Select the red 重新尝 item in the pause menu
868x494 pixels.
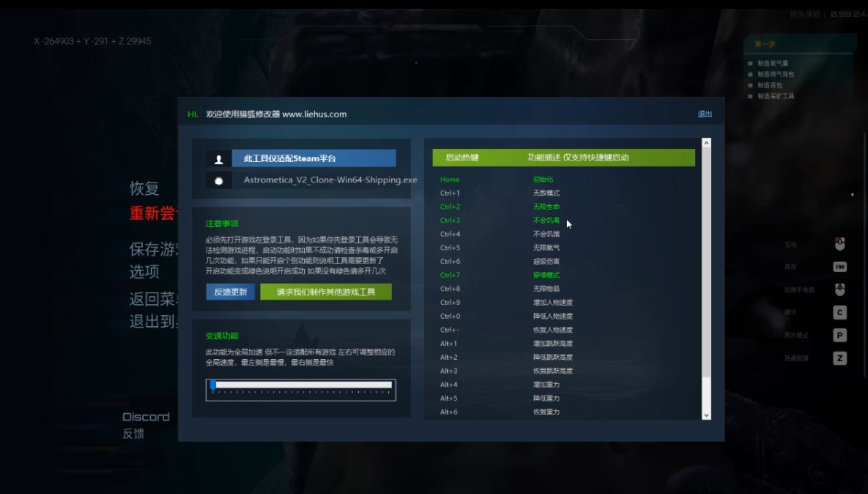point(153,213)
